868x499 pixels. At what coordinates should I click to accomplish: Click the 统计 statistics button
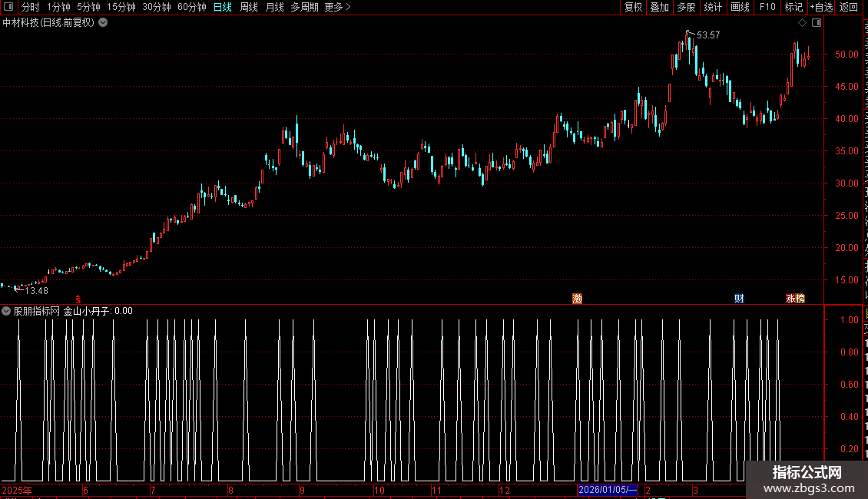click(x=712, y=7)
